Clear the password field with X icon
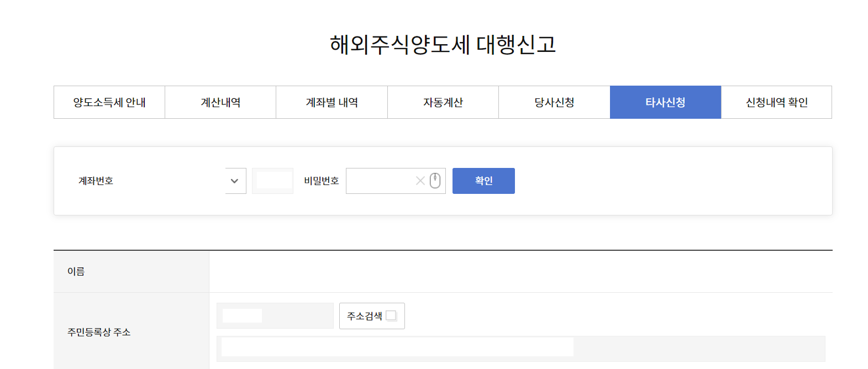 (420, 181)
